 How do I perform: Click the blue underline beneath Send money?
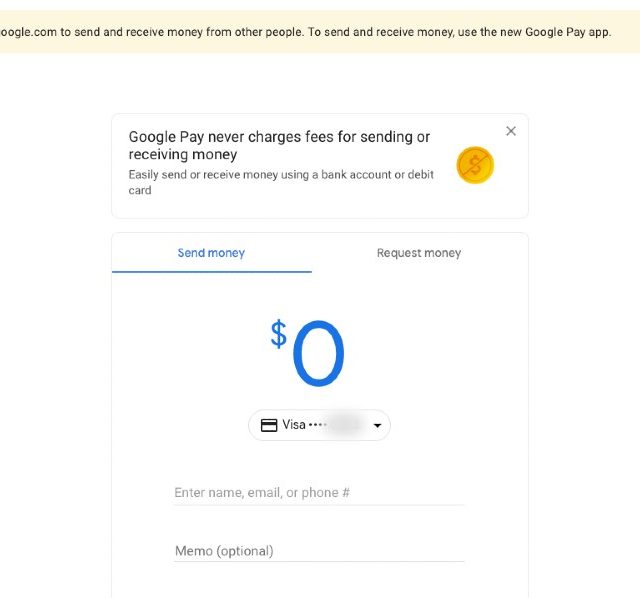point(211,271)
